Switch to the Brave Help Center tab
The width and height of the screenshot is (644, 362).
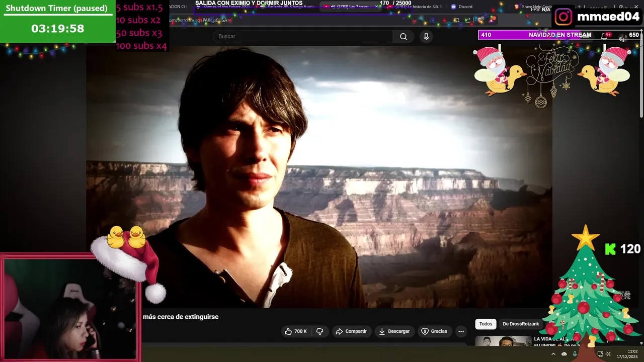click(x=536, y=7)
